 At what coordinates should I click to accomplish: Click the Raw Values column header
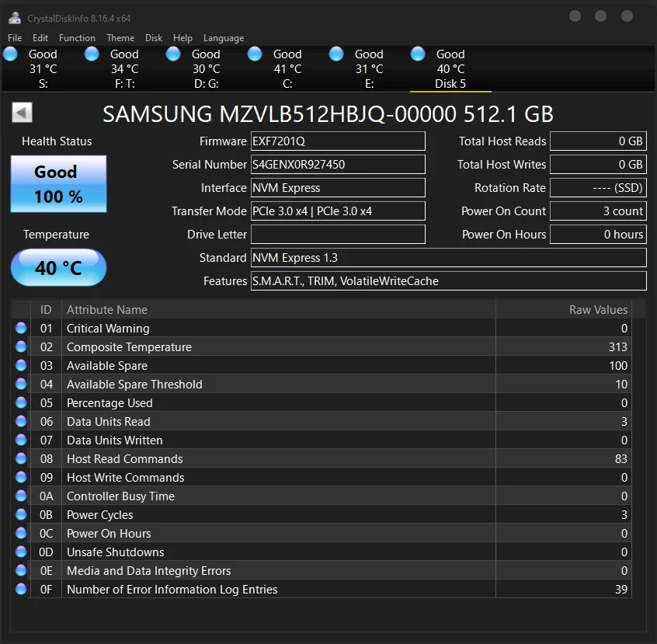pos(564,310)
